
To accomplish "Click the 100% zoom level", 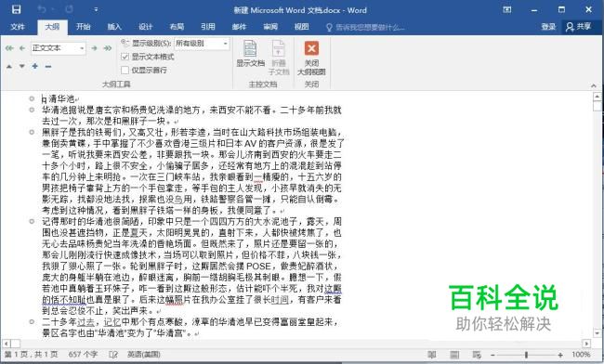I will [581, 355].
